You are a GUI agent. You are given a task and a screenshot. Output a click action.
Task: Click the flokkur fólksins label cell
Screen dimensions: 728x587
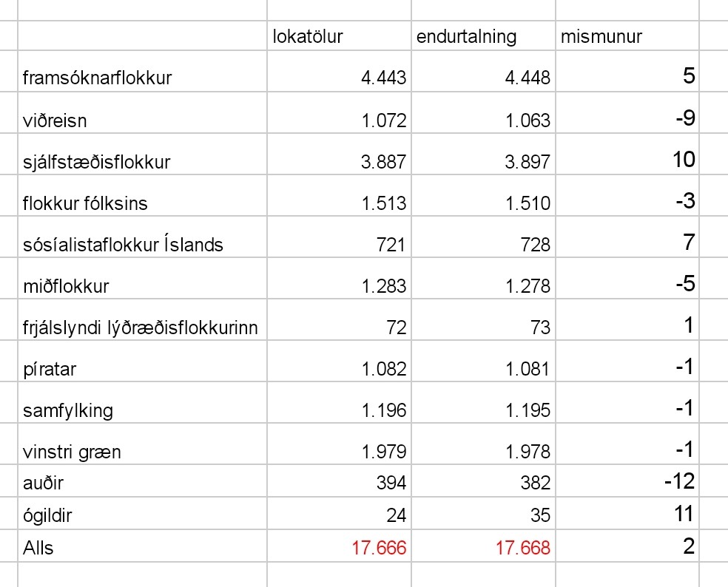tap(142, 195)
